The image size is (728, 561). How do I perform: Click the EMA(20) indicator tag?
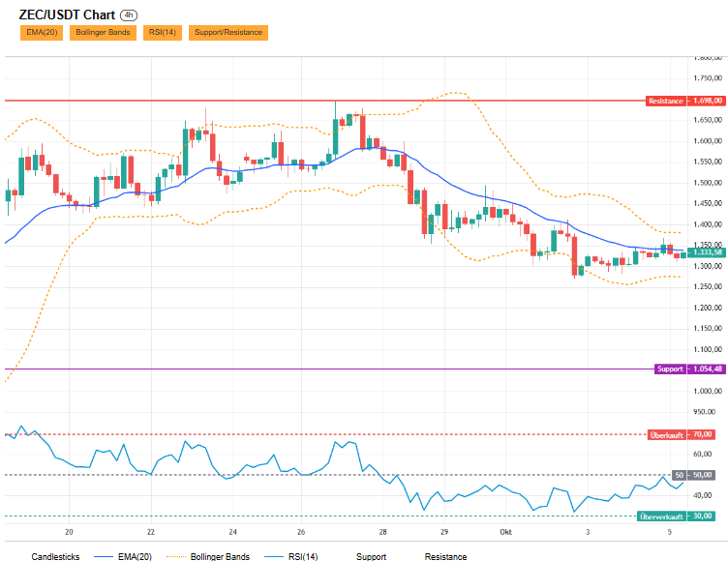(42, 33)
